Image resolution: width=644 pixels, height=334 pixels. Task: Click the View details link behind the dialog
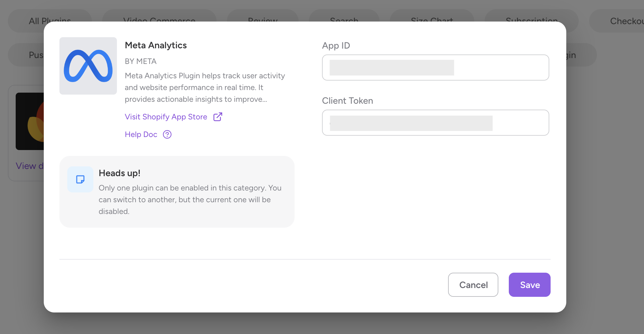coord(29,166)
